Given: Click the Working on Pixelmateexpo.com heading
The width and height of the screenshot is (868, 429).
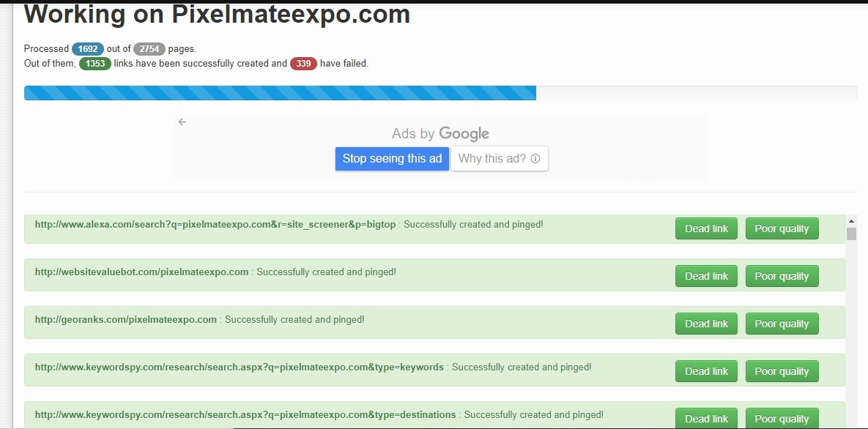Looking at the screenshot, I should pos(217,15).
